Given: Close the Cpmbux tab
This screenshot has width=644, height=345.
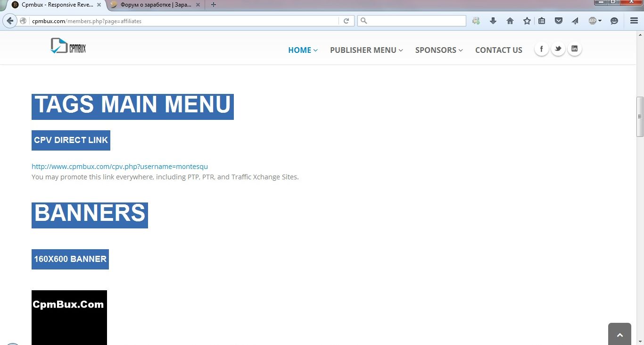Looking at the screenshot, I should pyautogui.click(x=99, y=5).
